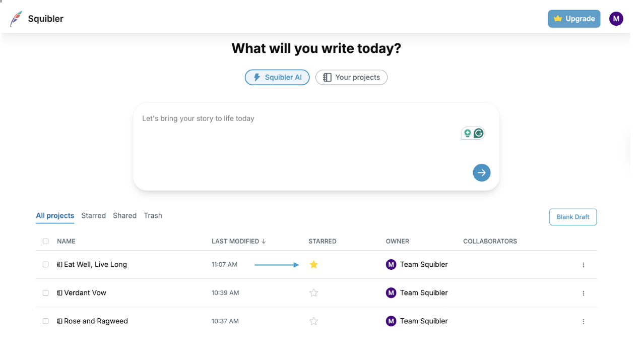The image size is (644, 350).
Task: Click the Squibler feather logo
Action: (x=16, y=19)
